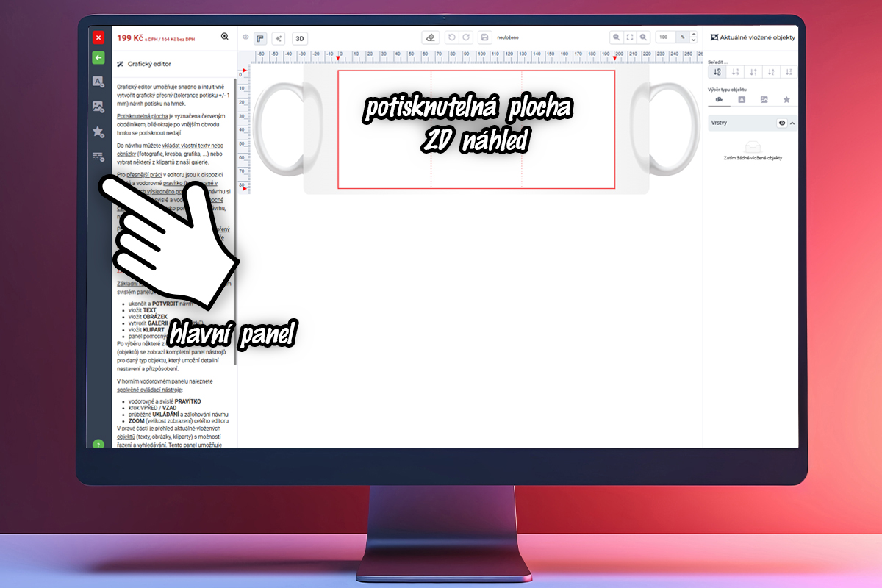This screenshot has height=588, width=882.
Task: Fit the design to screen
Action: 631,37
